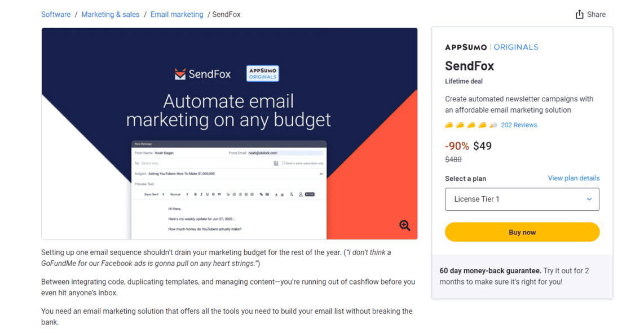The height and width of the screenshot is (333, 644).
Task: Open personalization via the person icon
Action: pos(301,193)
